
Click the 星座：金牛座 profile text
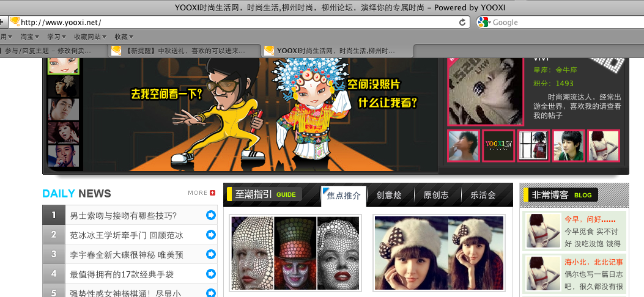(555, 70)
